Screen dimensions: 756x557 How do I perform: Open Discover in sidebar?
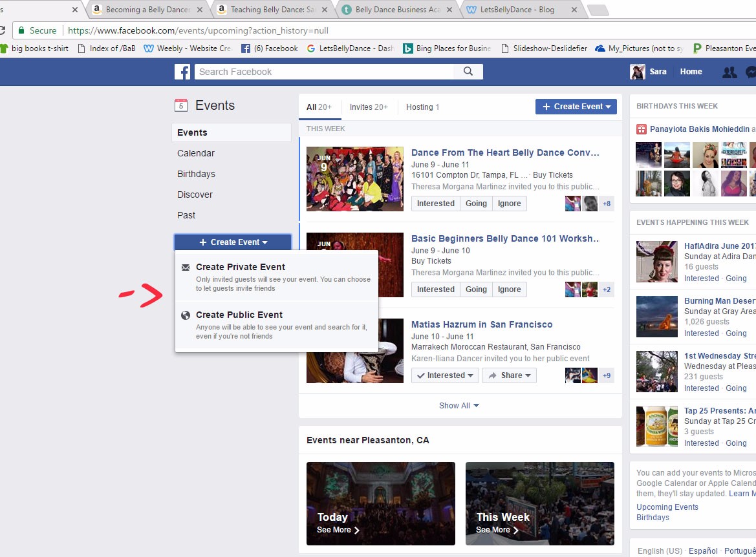(x=195, y=194)
